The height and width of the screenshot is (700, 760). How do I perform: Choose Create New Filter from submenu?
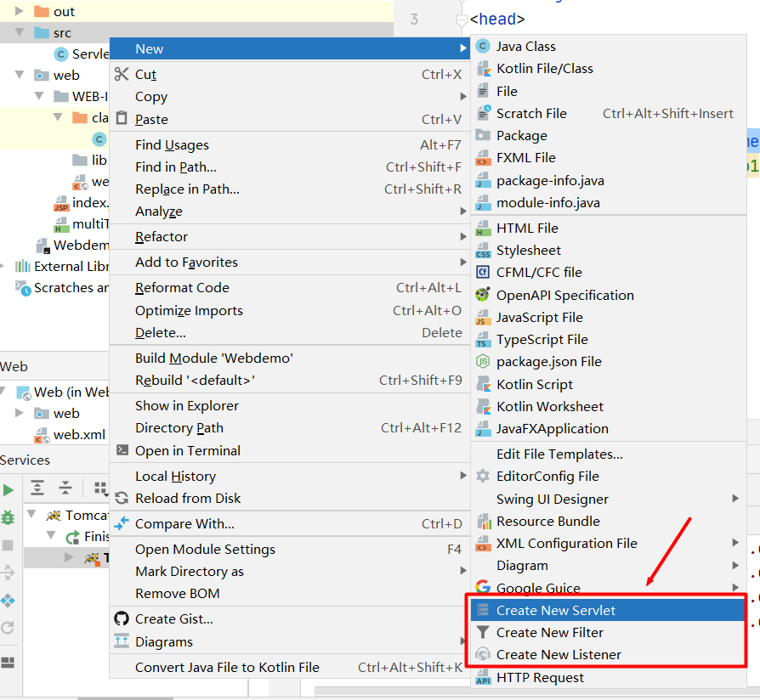tap(549, 632)
